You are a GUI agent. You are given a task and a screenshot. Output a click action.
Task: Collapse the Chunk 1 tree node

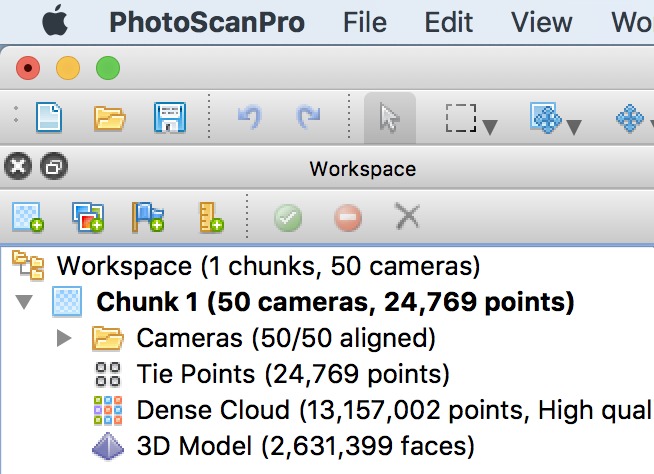tap(25, 302)
